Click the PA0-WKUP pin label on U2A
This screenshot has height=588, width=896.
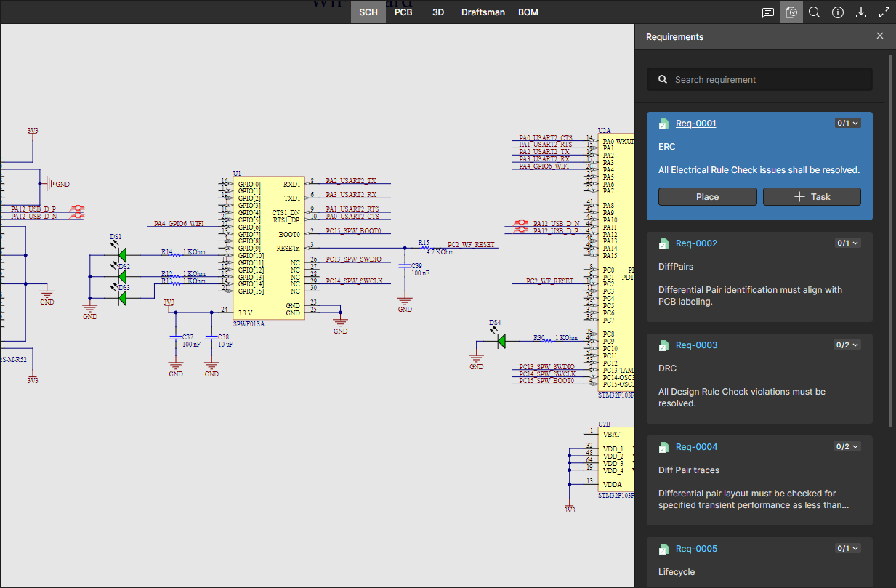coord(619,141)
